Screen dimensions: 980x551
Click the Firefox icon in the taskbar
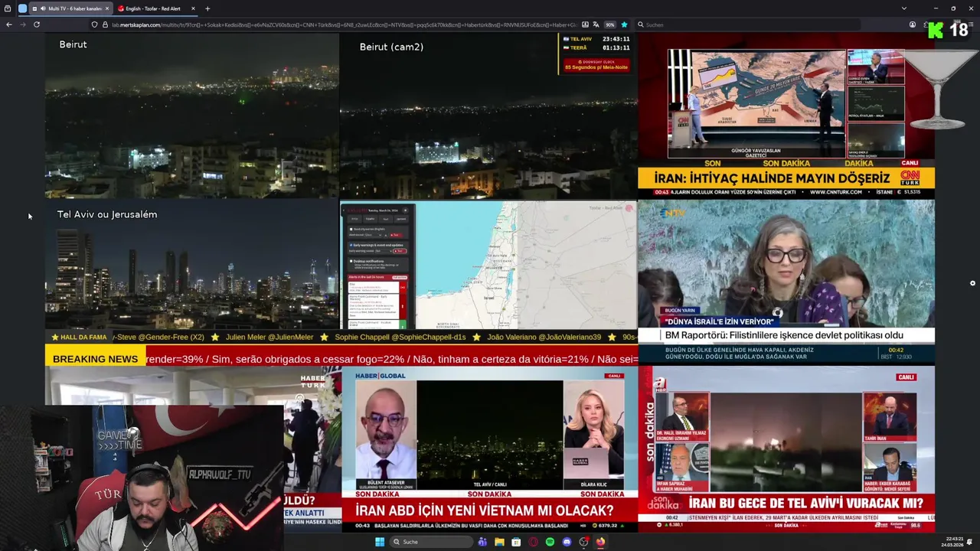pos(600,542)
